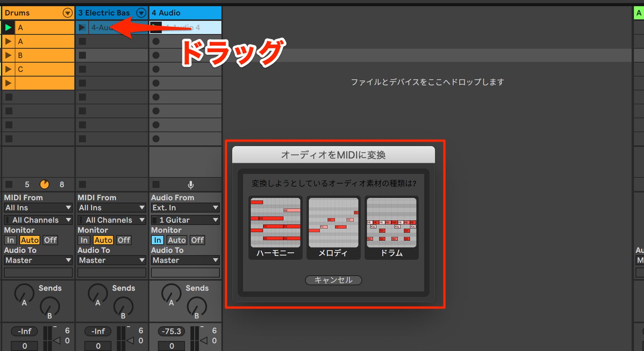Stop clips button on 4 Audio status row

click(x=156, y=184)
